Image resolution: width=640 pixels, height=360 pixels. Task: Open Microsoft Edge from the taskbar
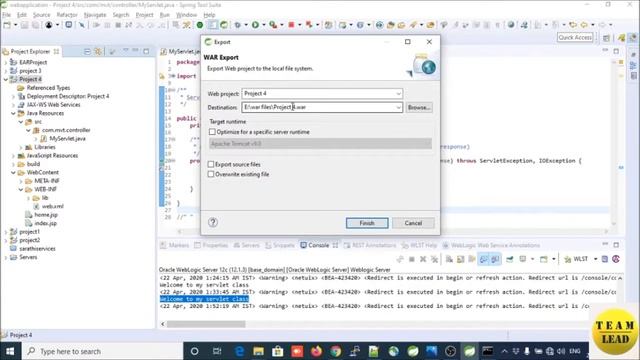pyautogui.click(x=239, y=351)
